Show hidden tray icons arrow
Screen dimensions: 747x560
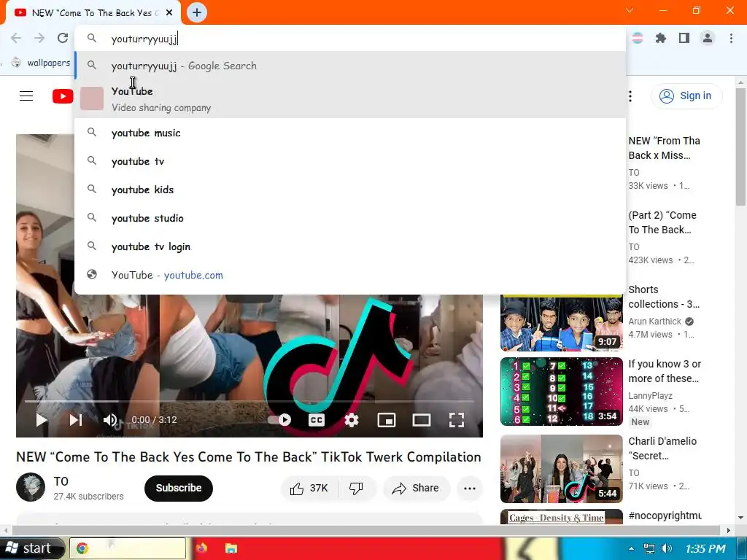tap(631, 548)
